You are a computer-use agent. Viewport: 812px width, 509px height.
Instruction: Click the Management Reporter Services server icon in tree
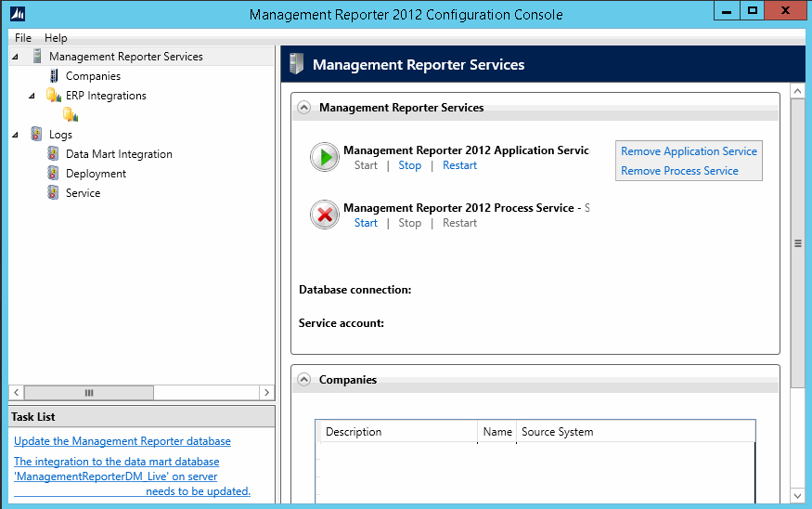[37, 57]
